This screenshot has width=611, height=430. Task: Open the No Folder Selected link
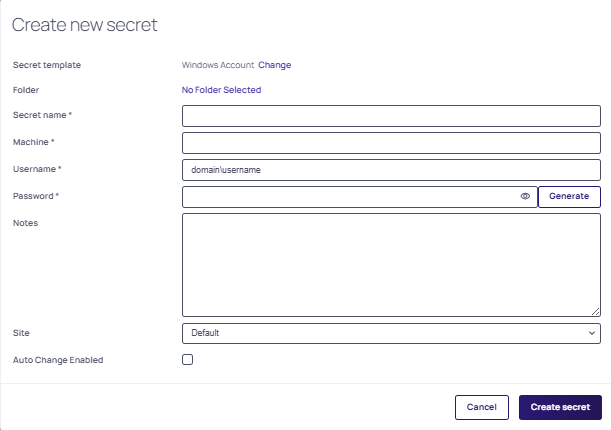pyautogui.click(x=221, y=90)
